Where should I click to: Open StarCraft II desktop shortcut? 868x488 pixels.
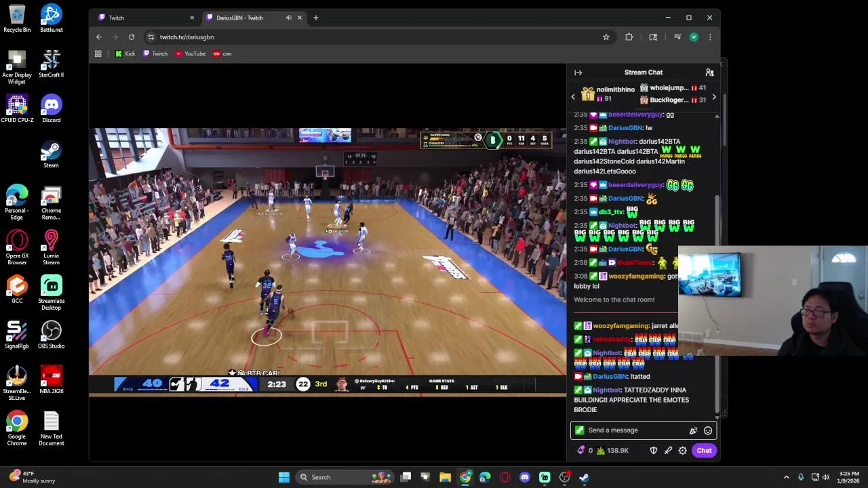(51, 64)
